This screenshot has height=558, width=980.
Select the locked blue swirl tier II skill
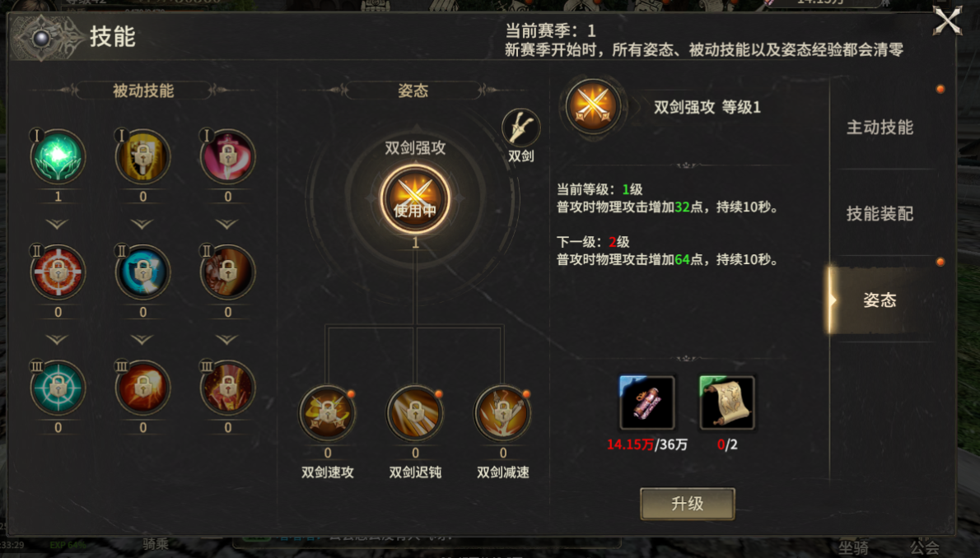pos(142,272)
